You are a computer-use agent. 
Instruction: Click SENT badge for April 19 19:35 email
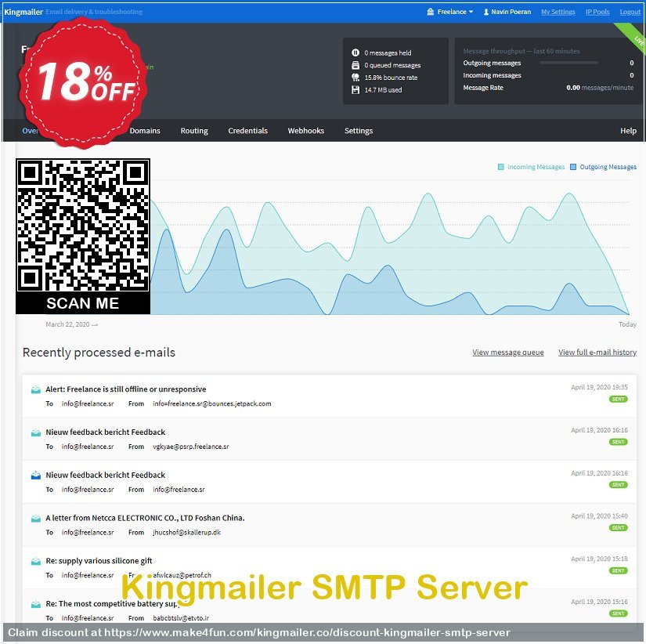[618, 399]
